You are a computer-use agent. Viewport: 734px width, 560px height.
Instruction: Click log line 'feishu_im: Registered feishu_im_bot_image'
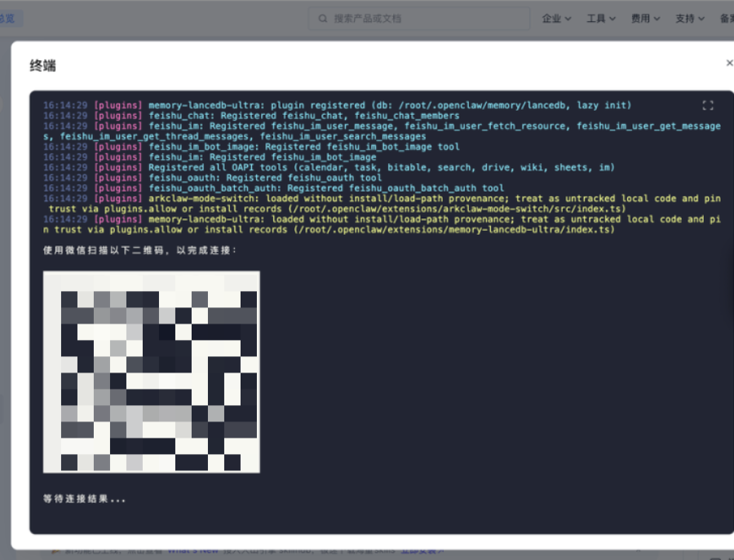click(x=210, y=157)
